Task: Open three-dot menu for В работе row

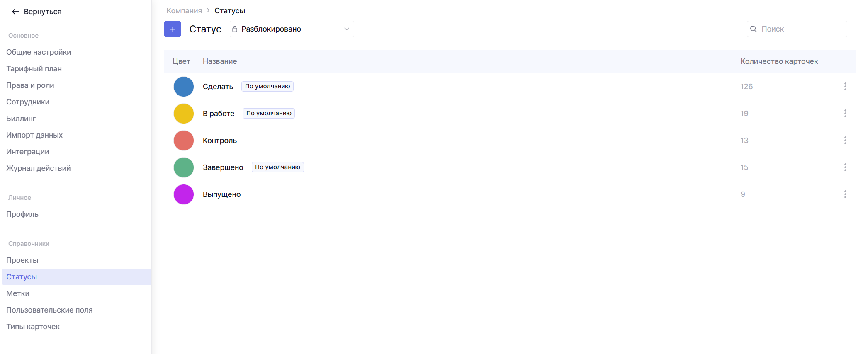Action: (x=845, y=114)
